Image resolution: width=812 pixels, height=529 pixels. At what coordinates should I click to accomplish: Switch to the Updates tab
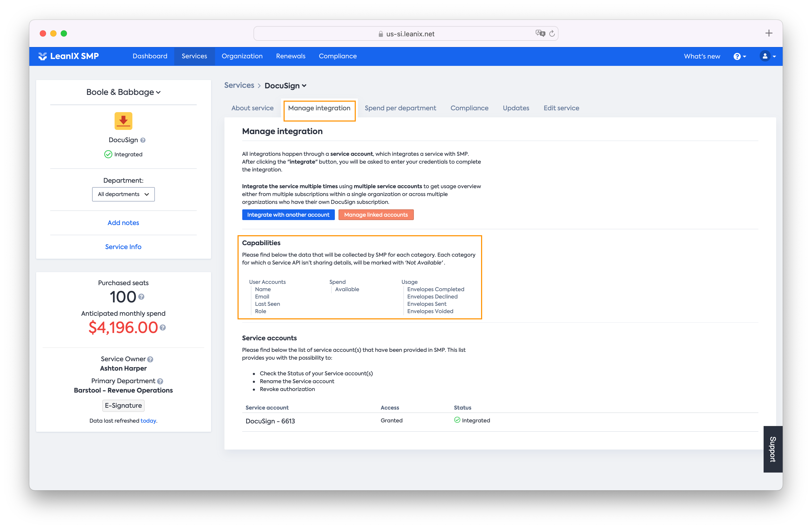(x=516, y=108)
